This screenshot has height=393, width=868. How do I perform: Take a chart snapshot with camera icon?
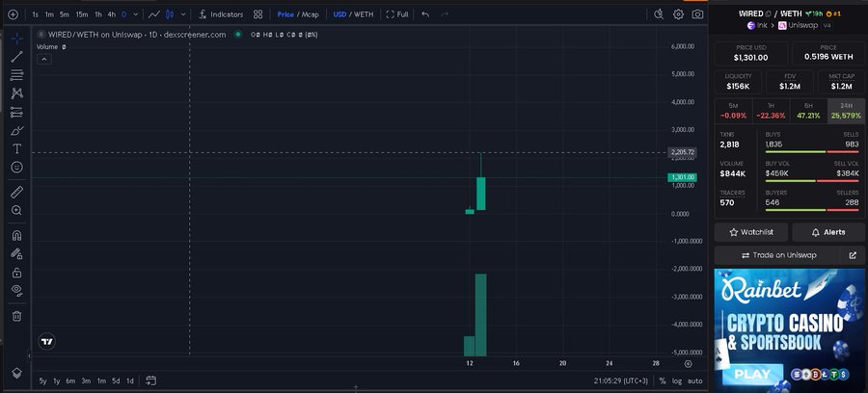[x=697, y=14]
